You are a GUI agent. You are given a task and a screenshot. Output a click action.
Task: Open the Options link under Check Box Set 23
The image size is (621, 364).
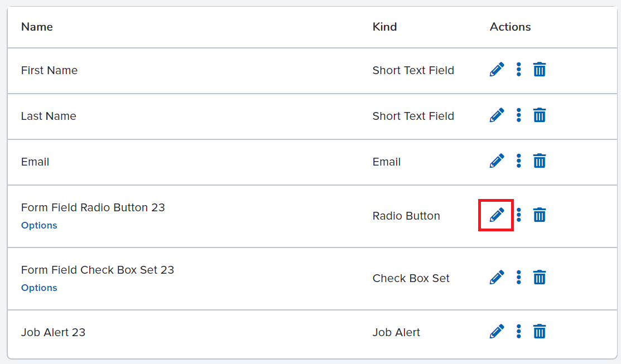click(x=39, y=288)
